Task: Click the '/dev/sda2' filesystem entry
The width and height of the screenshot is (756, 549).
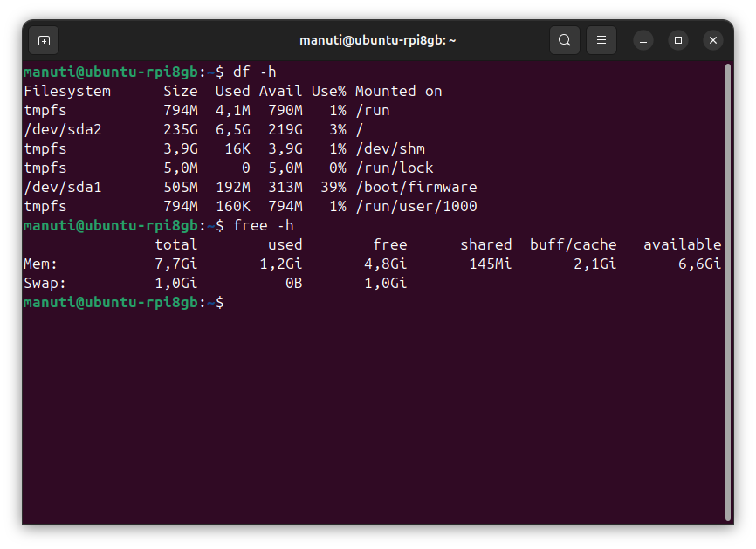Action: tap(63, 130)
